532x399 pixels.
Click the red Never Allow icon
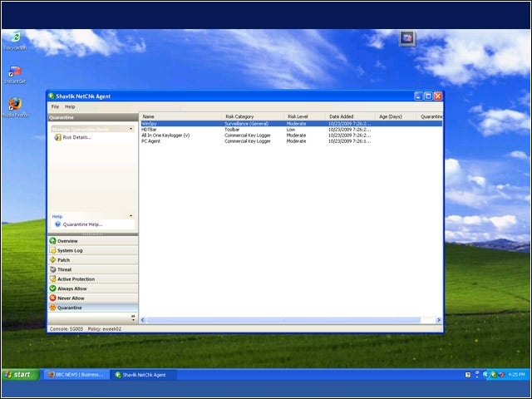pos(52,298)
